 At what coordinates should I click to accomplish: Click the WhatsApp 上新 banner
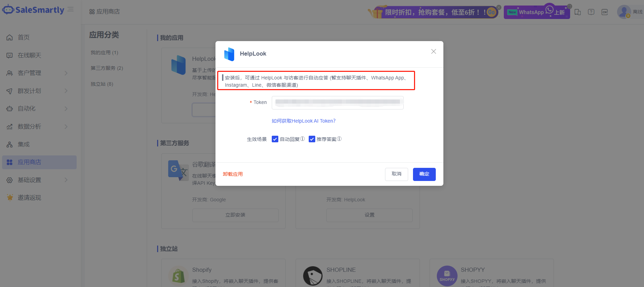[537, 12]
